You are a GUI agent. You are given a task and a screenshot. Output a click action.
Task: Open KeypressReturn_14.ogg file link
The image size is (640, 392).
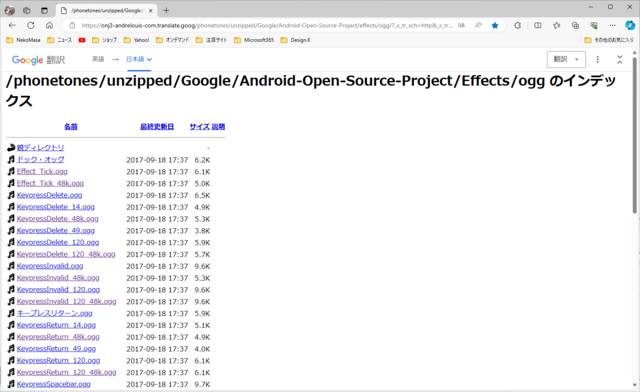coord(56,325)
